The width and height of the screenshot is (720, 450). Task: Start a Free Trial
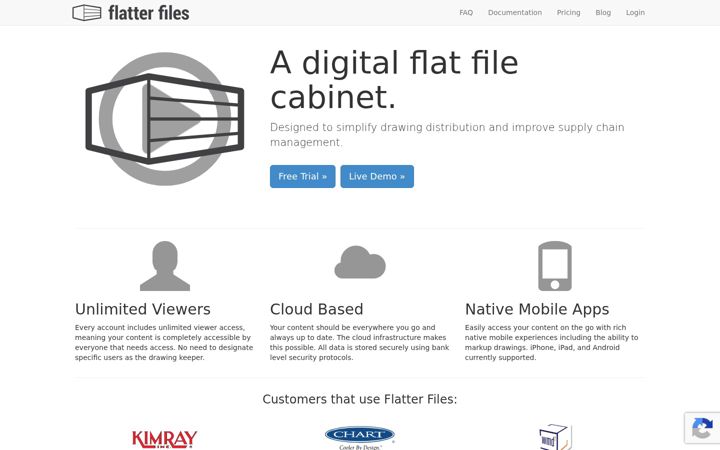(x=303, y=176)
